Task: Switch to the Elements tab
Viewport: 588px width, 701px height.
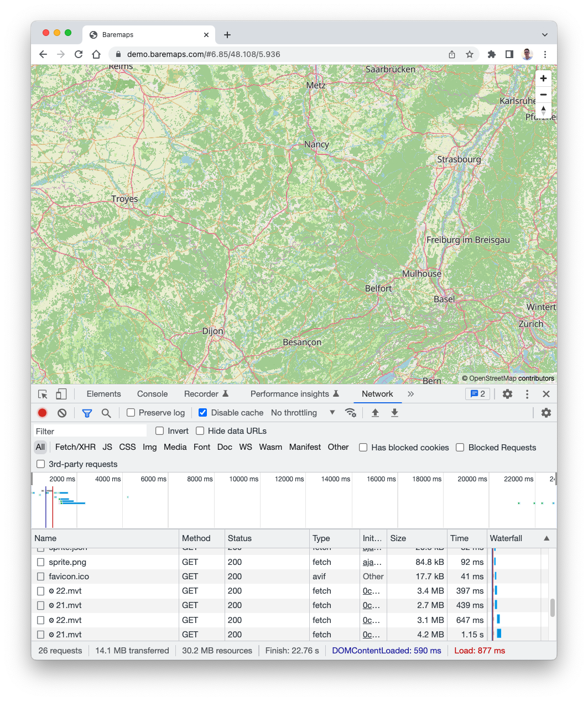Action: (x=103, y=393)
